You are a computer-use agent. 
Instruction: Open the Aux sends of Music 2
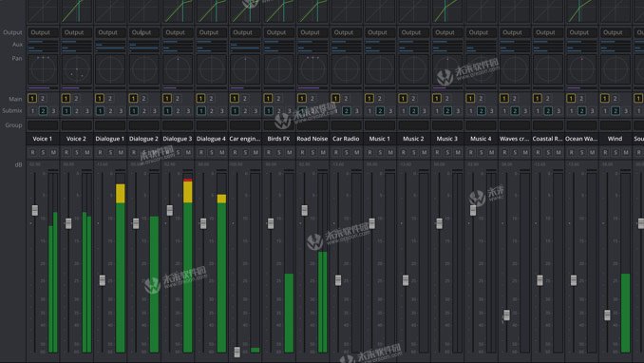(x=413, y=46)
